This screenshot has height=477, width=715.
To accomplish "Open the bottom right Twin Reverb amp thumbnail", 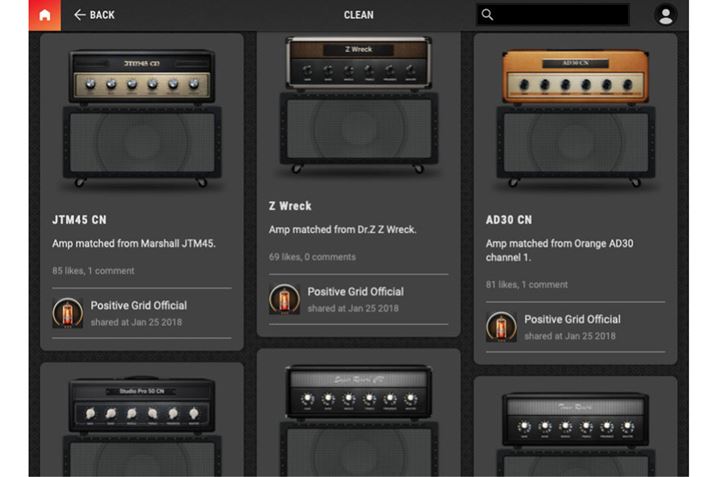I will (x=575, y=433).
